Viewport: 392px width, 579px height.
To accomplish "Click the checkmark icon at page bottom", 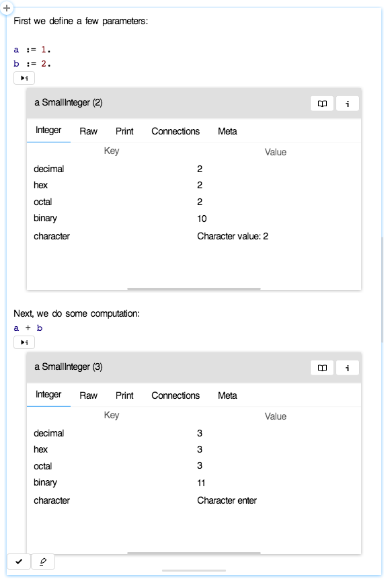I will click(x=19, y=561).
